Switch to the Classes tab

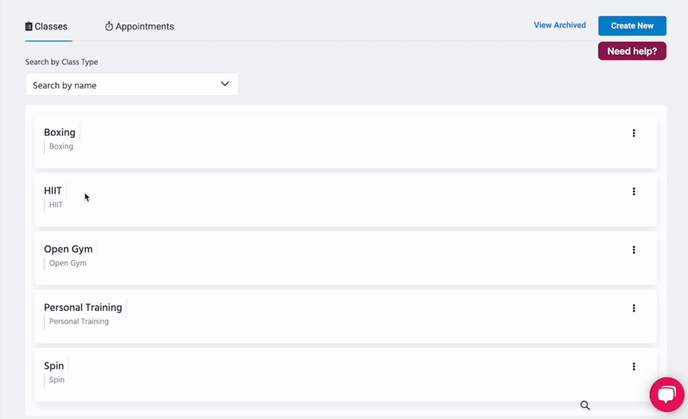point(50,27)
